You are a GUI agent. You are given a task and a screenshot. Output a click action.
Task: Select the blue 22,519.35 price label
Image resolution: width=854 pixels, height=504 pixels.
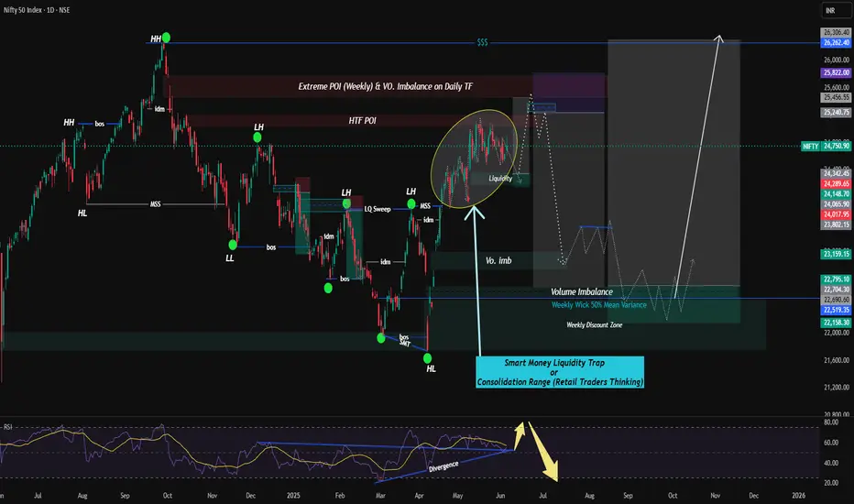click(x=836, y=310)
